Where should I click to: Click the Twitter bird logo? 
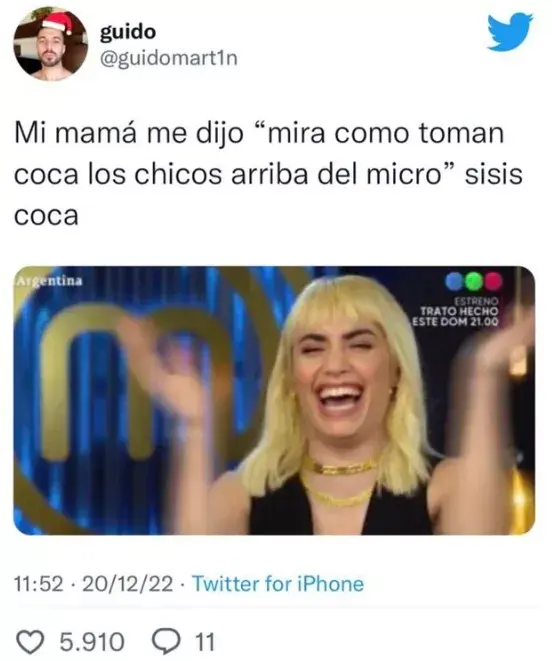pos(510,32)
